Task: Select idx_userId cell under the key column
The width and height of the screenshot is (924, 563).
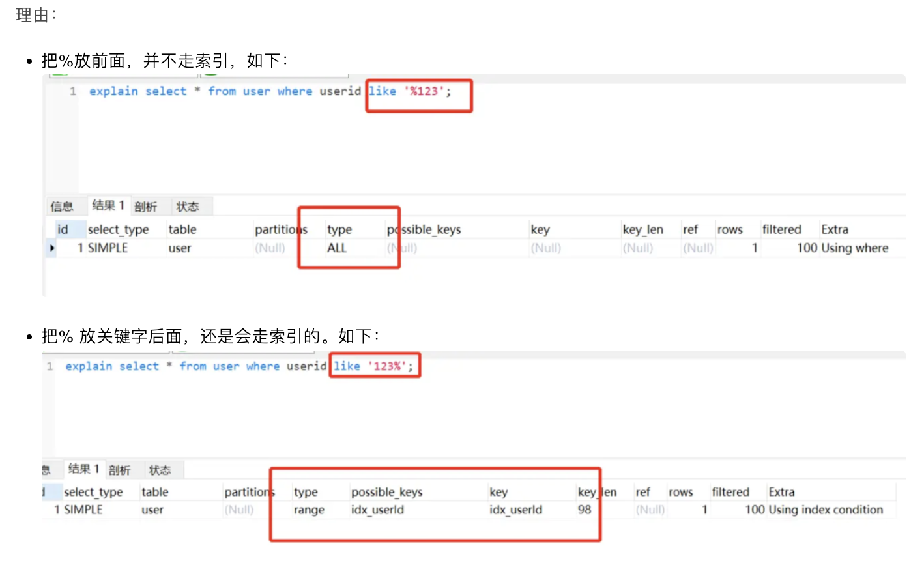Action: coord(515,510)
